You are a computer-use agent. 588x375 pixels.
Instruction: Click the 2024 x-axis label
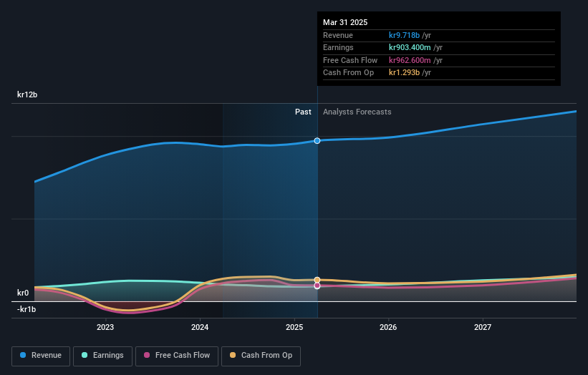coord(200,327)
